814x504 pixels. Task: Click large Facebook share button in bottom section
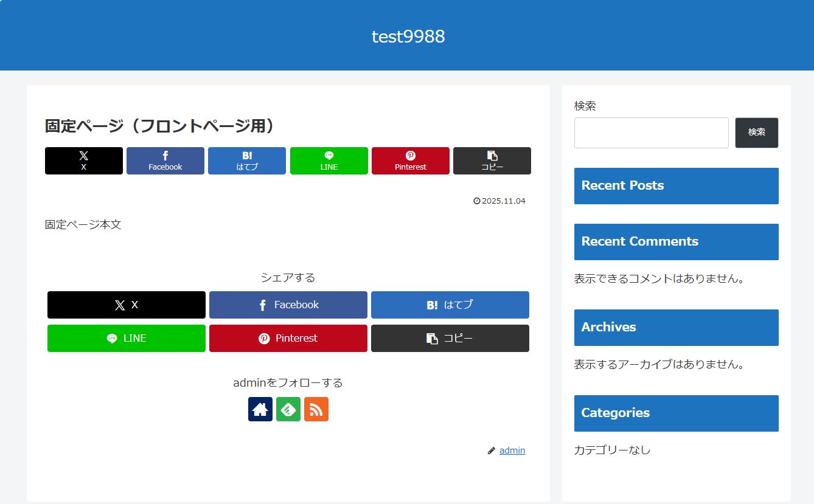(288, 305)
